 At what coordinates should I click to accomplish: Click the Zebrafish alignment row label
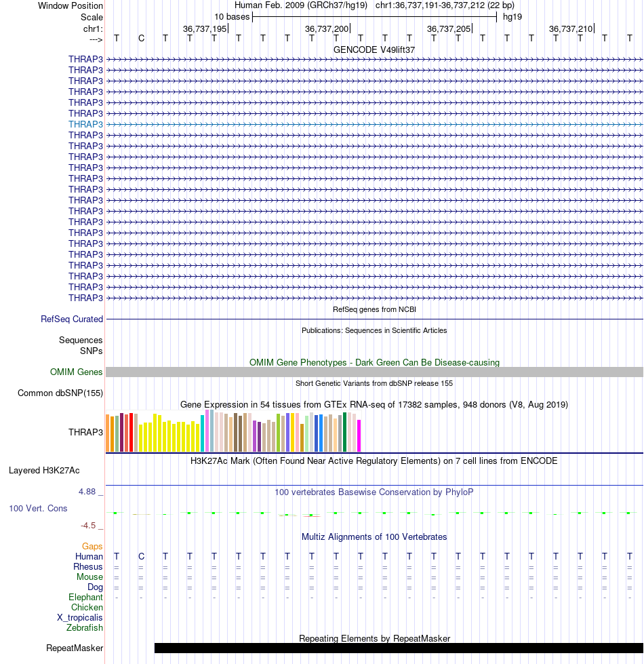point(85,628)
